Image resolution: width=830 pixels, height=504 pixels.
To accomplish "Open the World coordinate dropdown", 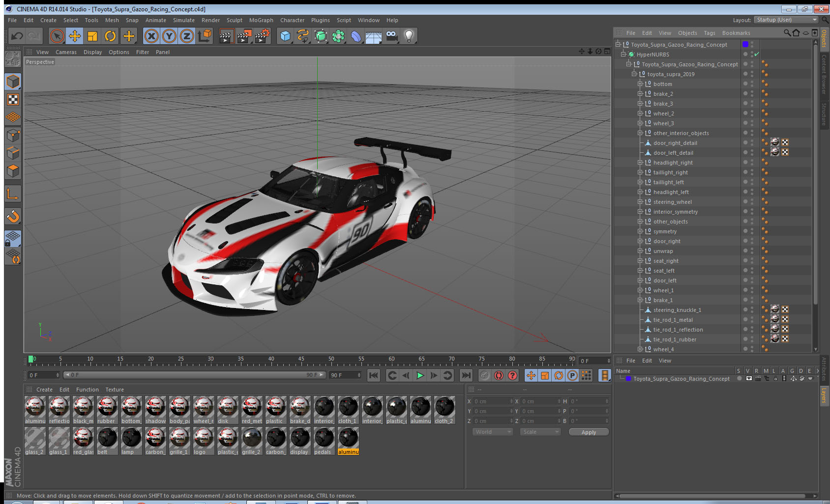I will tap(493, 432).
